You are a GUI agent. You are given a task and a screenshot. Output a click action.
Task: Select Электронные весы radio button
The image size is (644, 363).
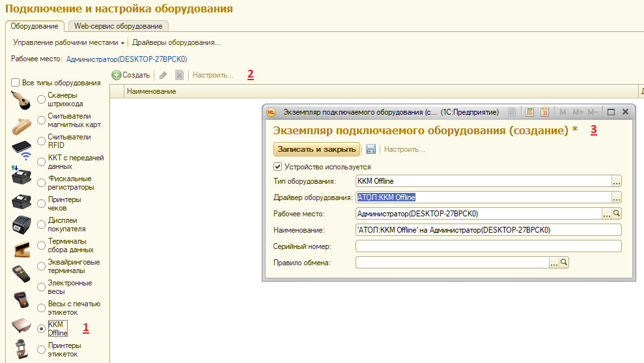tap(41, 287)
